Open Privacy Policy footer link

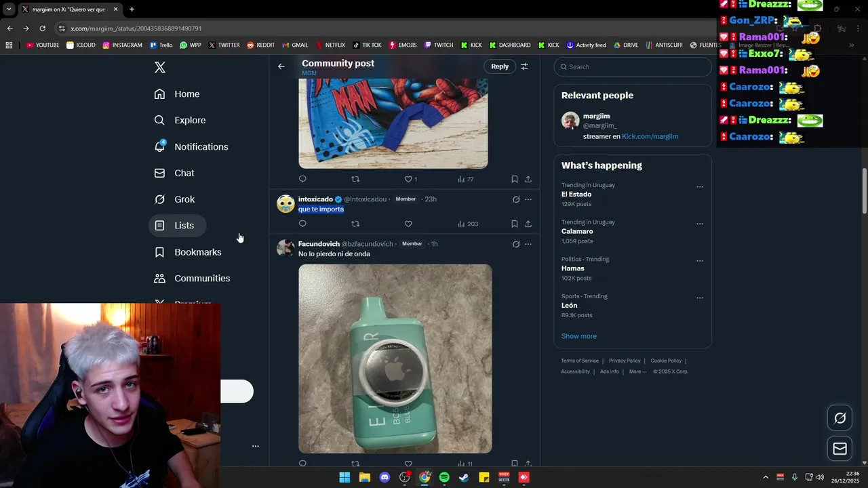point(625,361)
